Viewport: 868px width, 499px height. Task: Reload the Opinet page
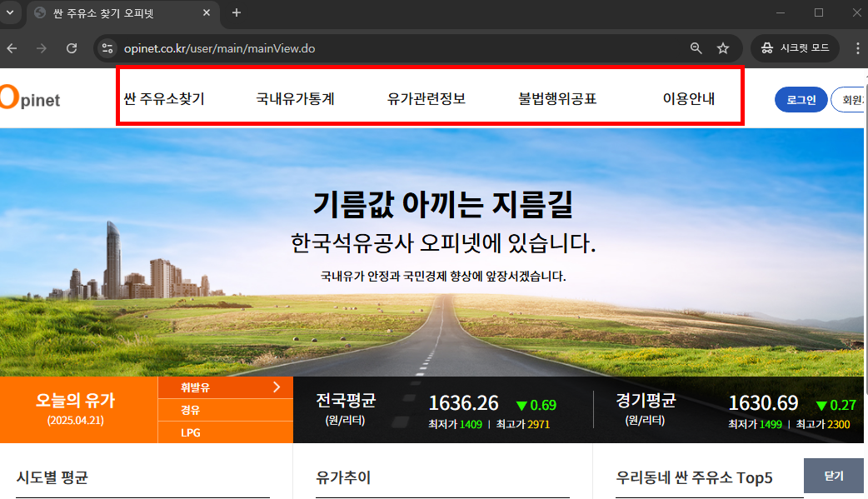(71, 47)
